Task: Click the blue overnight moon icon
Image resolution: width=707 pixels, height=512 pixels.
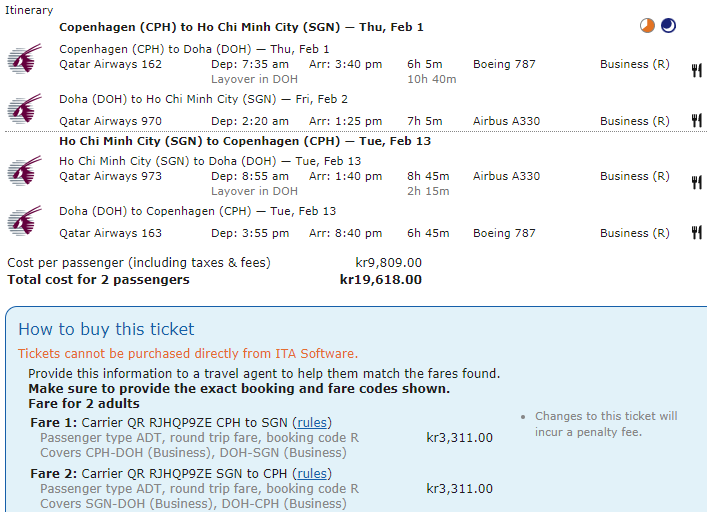Action: pos(668,25)
